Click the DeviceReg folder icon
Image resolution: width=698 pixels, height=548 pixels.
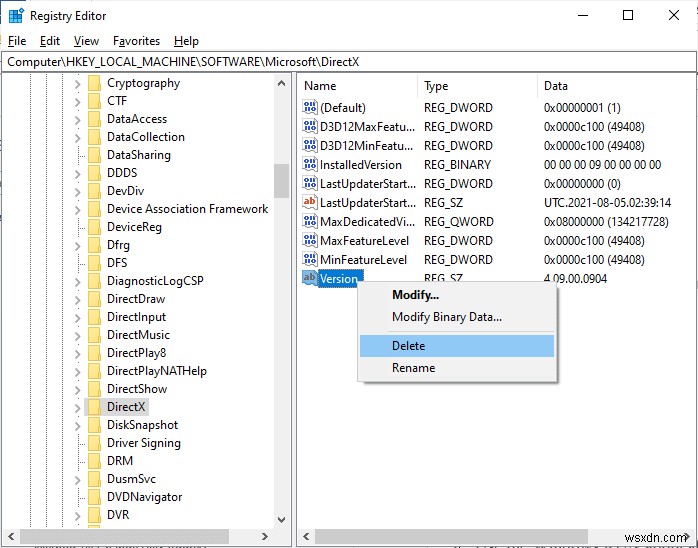tap(94, 227)
